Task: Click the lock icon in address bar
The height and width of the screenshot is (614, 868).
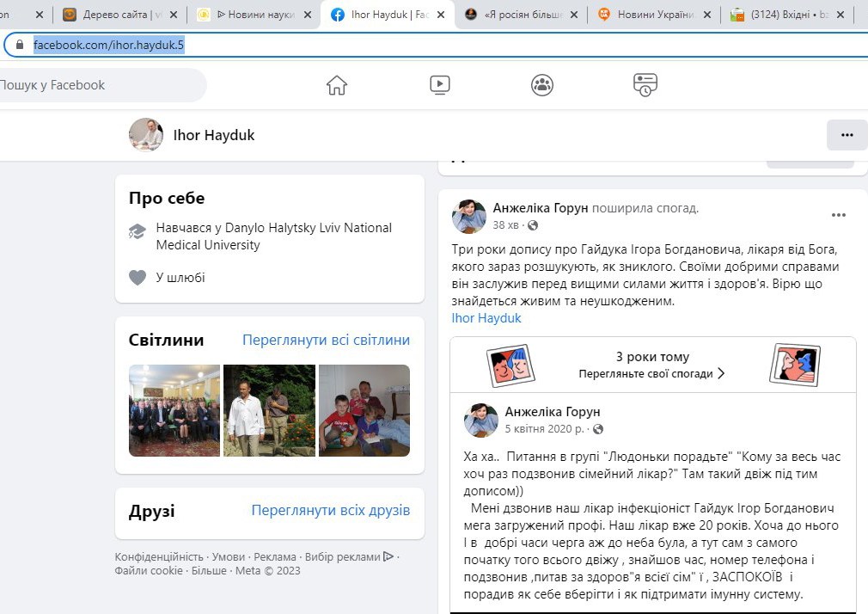Action: (20, 45)
